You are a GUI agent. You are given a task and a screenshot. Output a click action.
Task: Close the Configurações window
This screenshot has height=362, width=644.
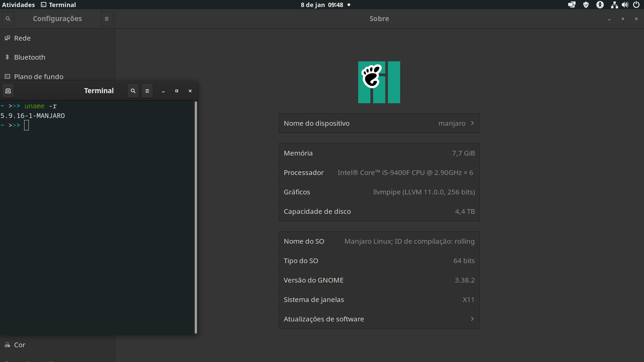636,19
